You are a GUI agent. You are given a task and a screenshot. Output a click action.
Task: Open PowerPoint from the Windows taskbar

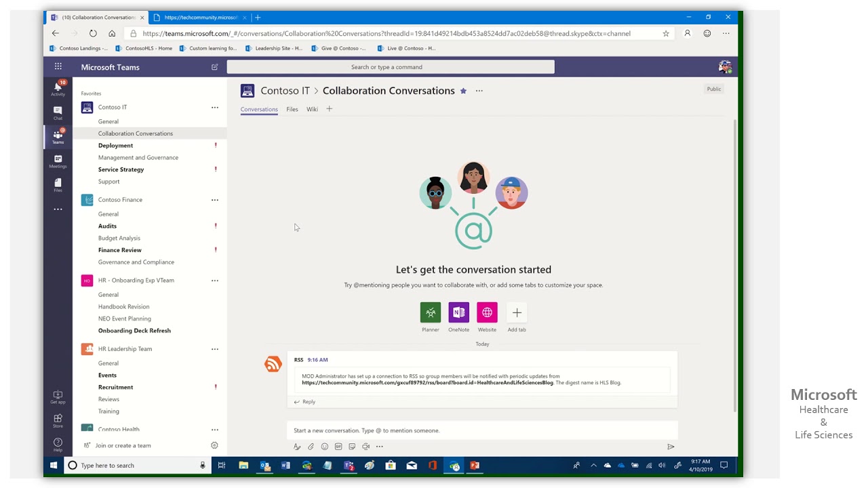pos(475,466)
